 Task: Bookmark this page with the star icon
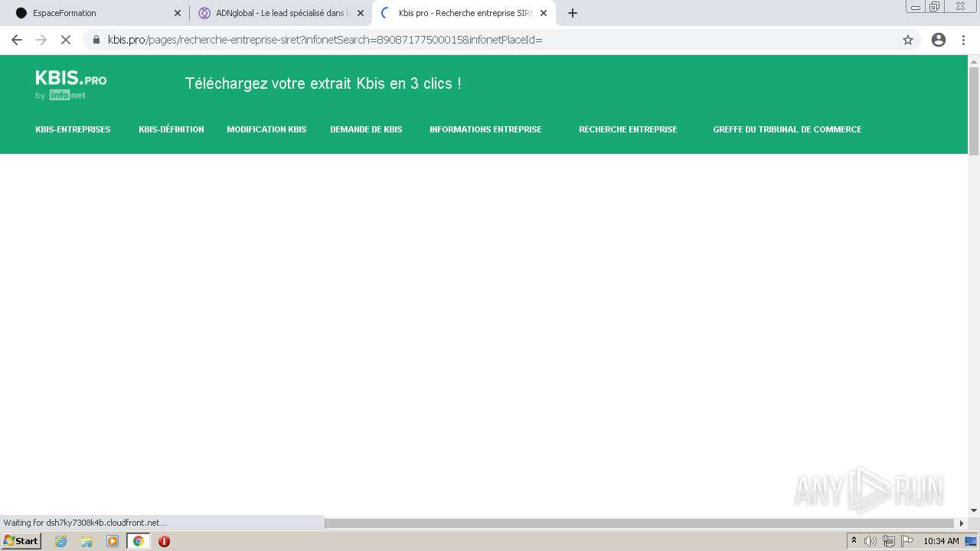(x=908, y=40)
